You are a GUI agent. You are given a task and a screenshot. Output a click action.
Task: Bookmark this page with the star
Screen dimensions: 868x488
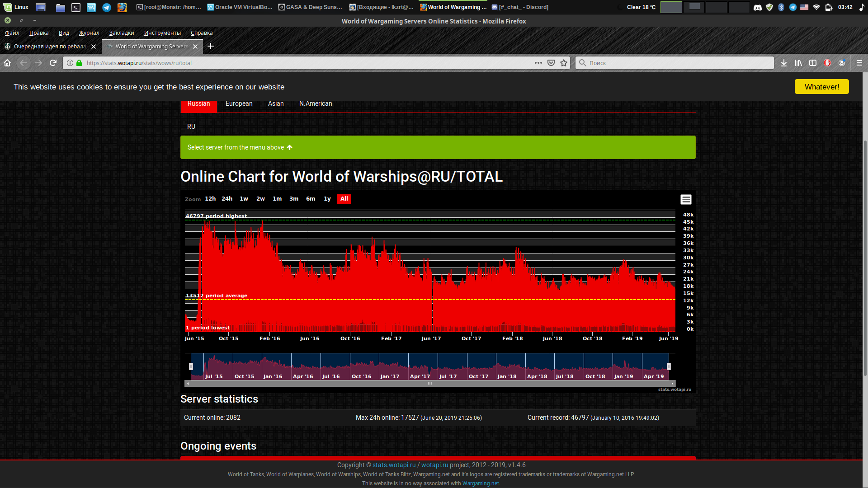pyautogui.click(x=564, y=63)
